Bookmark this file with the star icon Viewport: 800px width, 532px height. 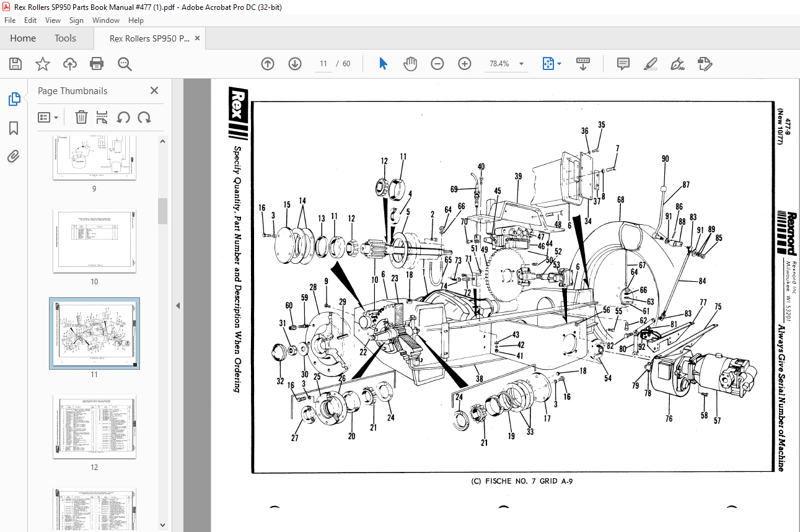pos(42,64)
